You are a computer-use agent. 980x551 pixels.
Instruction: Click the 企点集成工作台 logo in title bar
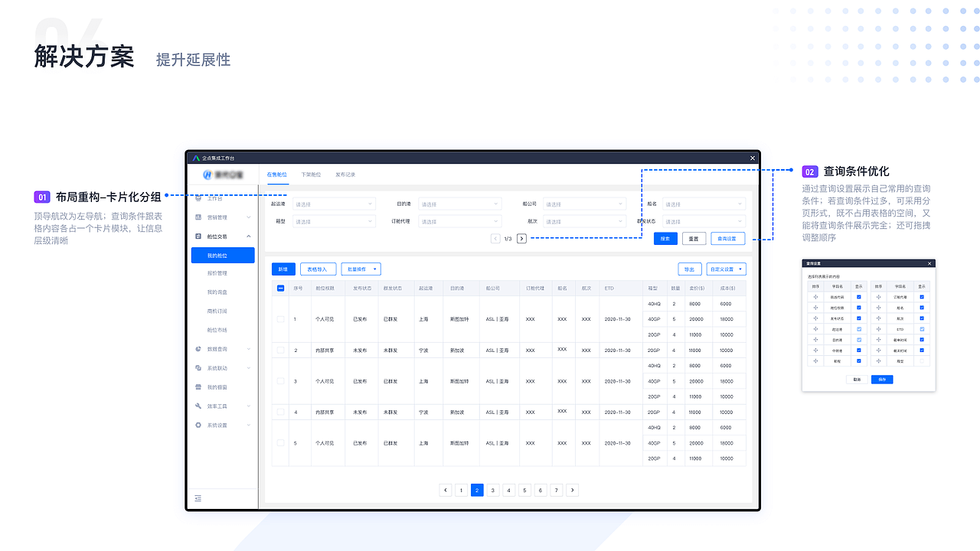pyautogui.click(x=196, y=158)
